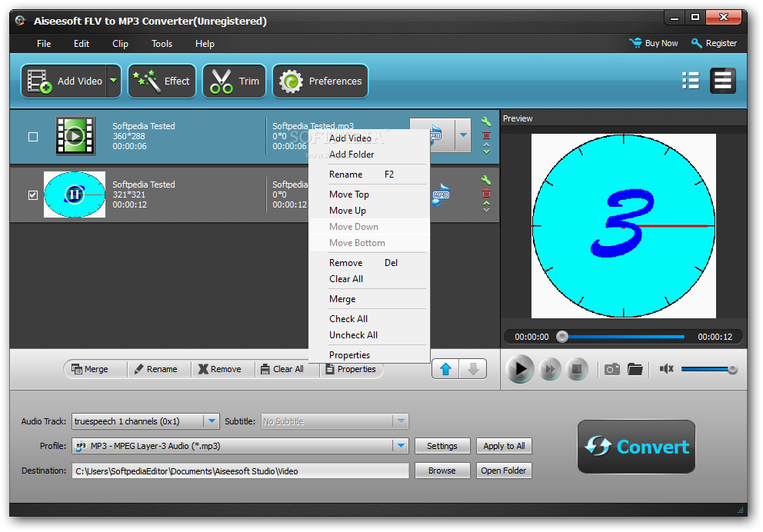Click the Buy Now cart link
This screenshot has height=532, width=763.
(x=654, y=43)
